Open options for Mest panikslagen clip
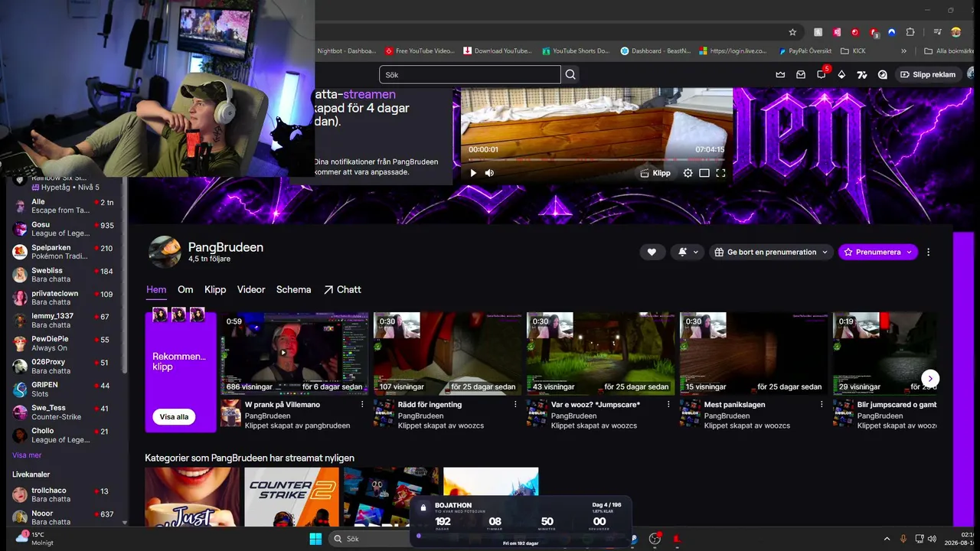Screen dimensions: 980x551 tap(822, 405)
